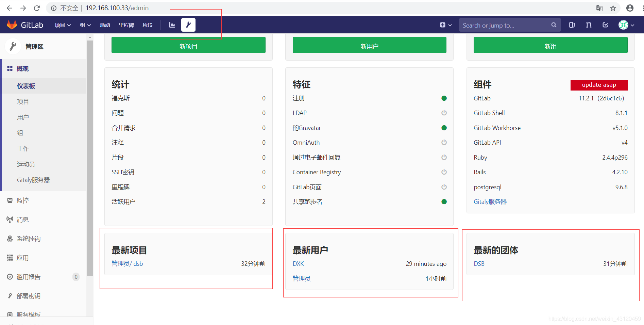Open the issues icon in navbar

tap(572, 25)
